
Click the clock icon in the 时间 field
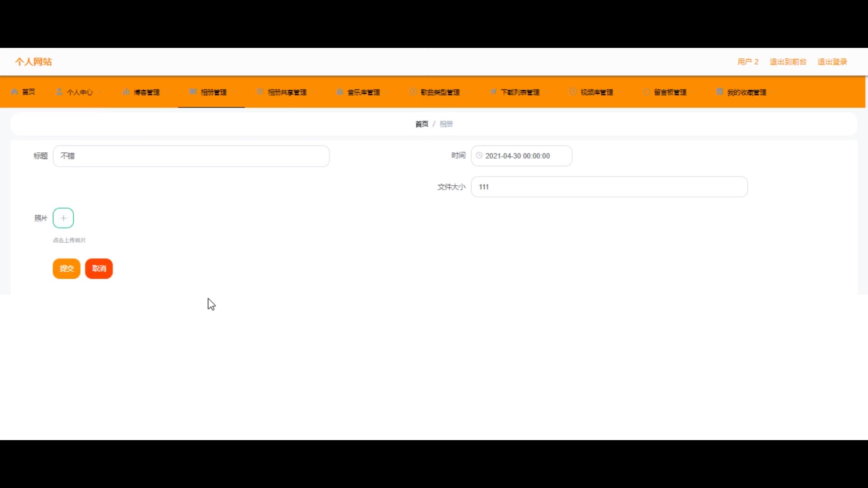pyautogui.click(x=479, y=155)
